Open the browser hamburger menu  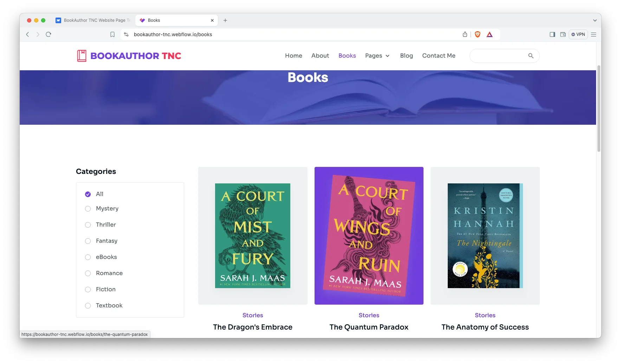pyautogui.click(x=594, y=34)
